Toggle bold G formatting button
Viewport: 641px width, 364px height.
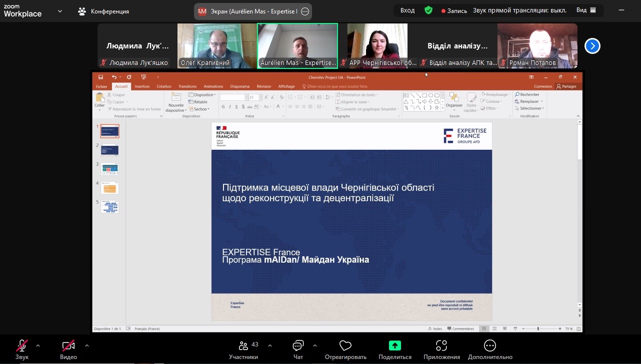point(223,106)
